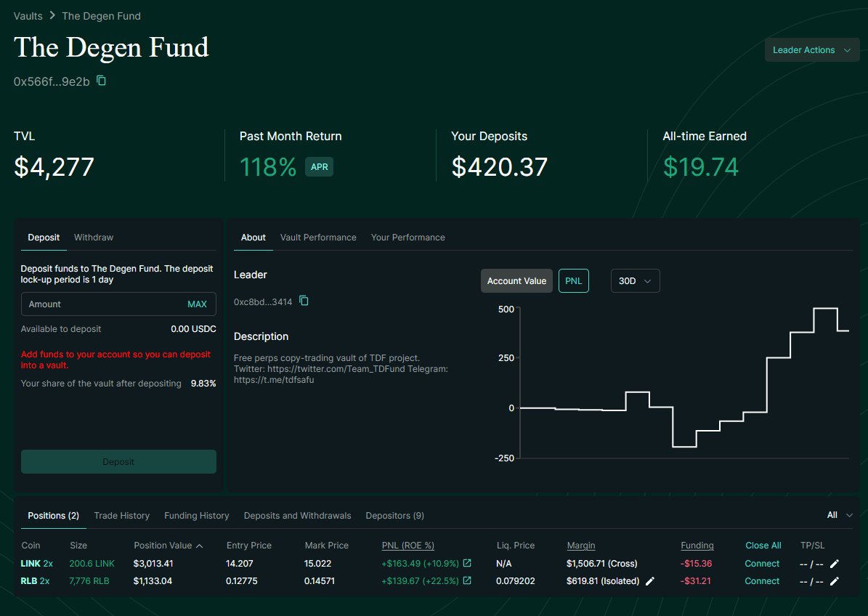
Task: Switch to the Withdraw tab
Action: click(x=93, y=237)
